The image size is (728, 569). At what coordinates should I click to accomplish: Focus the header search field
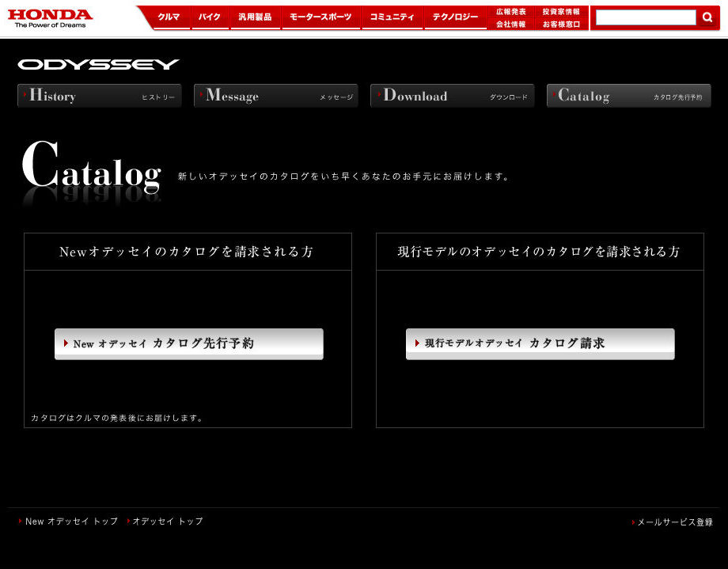pyautogui.click(x=646, y=17)
